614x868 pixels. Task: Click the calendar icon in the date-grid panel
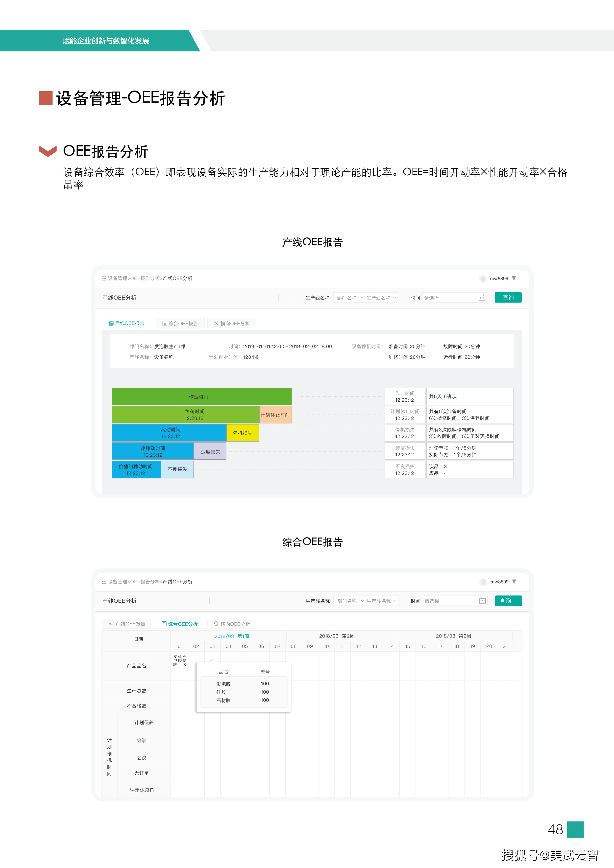point(482,601)
